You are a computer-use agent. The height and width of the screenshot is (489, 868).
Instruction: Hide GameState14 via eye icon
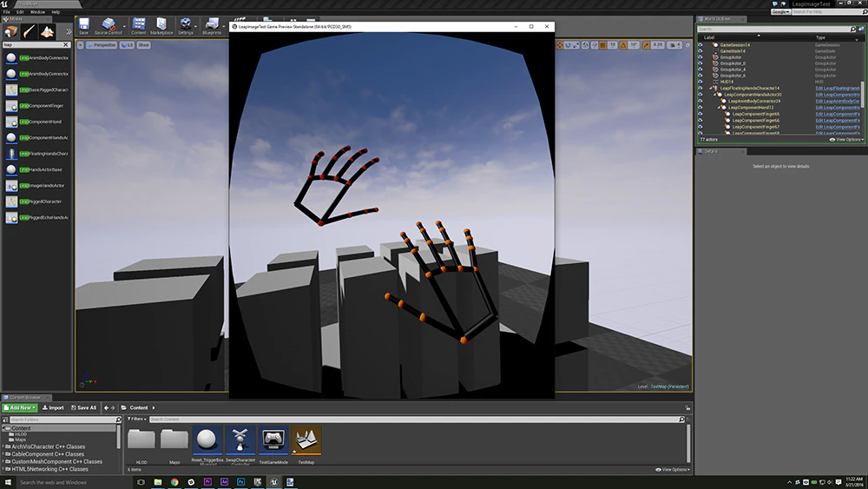point(700,51)
